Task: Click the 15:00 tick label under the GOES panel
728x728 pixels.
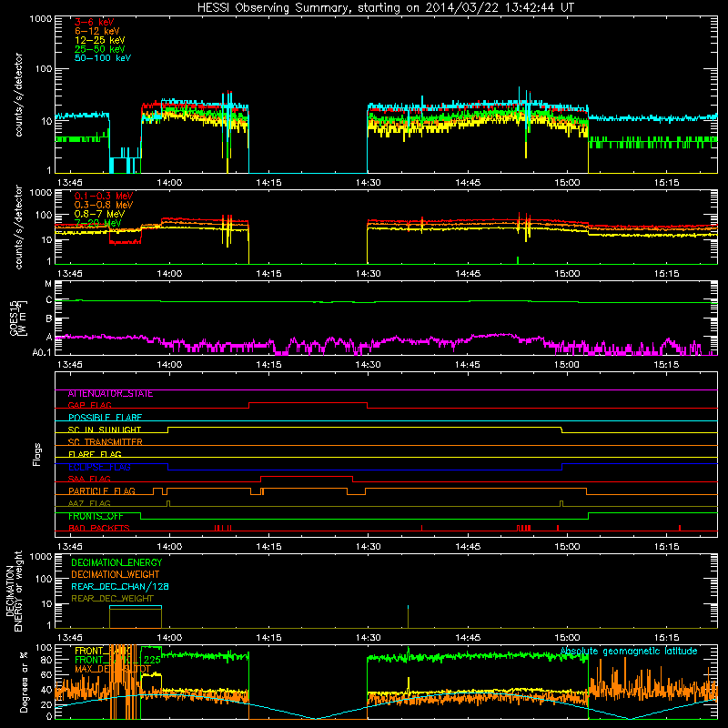Action: [x=566, y=365]
